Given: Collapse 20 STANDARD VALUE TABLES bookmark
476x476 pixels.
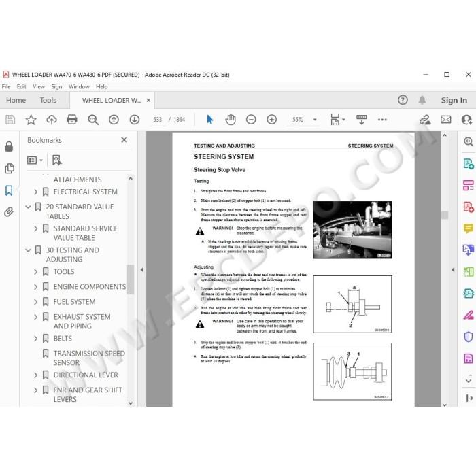Looking at the screenshot, I should click(x=29, y=207).
